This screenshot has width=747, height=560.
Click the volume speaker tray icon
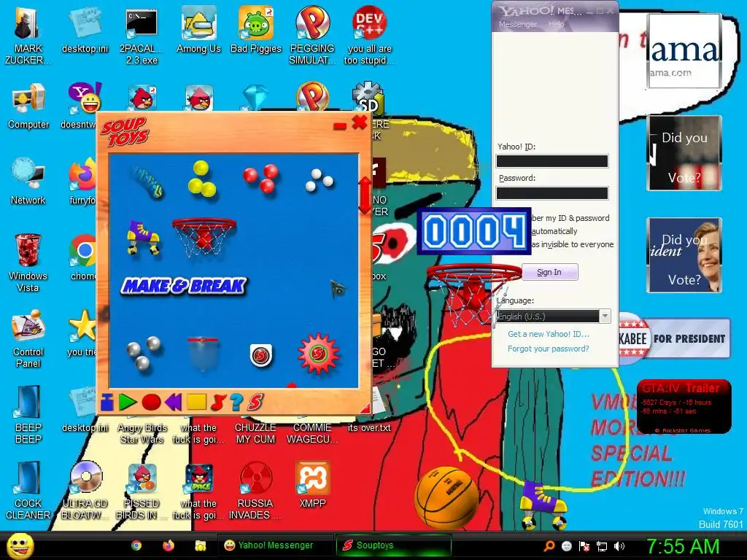click(619, 546)
